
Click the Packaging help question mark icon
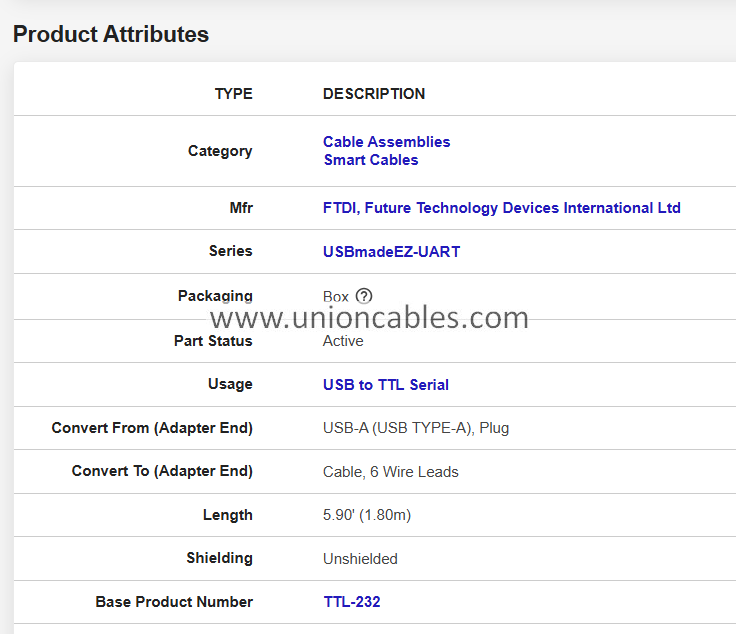(364, 296)
